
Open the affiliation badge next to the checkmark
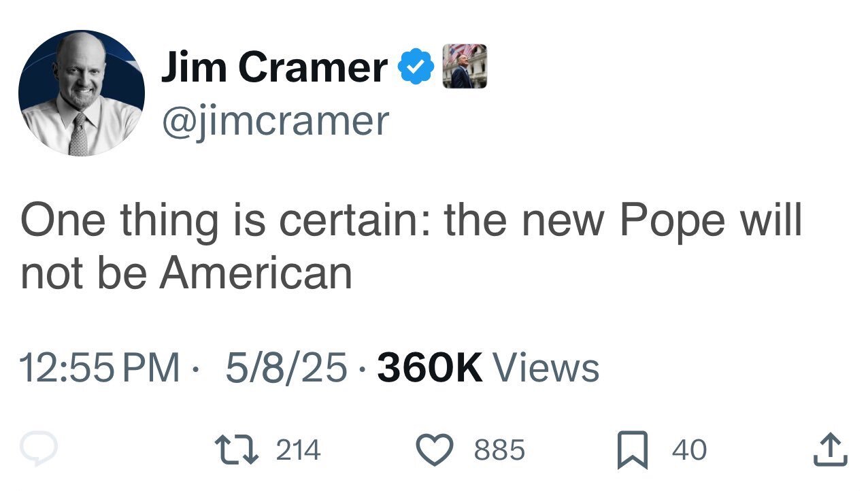tap(465, 67)
